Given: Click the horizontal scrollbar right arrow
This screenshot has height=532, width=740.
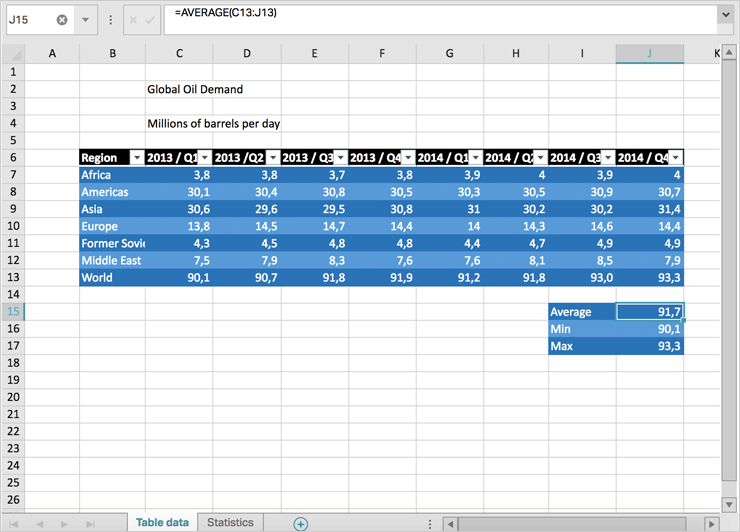Looking at the screenshot, I should pos(711,523).
